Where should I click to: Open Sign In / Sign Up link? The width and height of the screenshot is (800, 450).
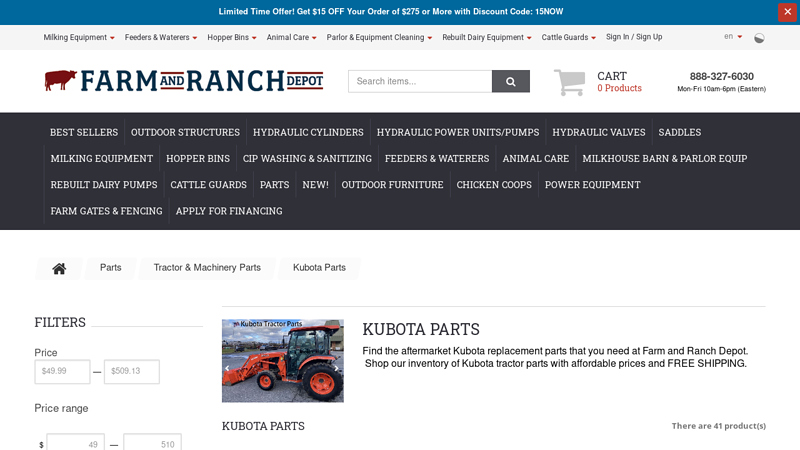[x=634, y=37]
